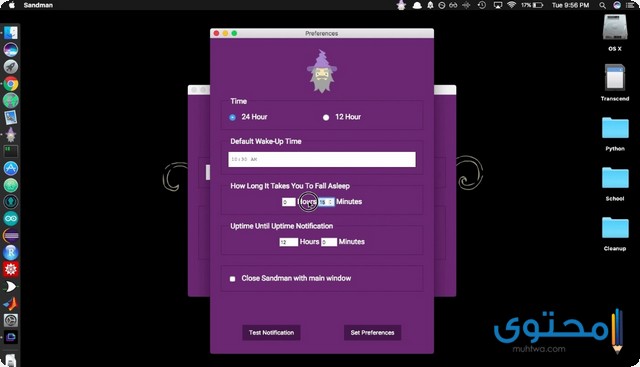Click the cloud hat menu bar icon
640x367 pixels.
tap(417, 5)
